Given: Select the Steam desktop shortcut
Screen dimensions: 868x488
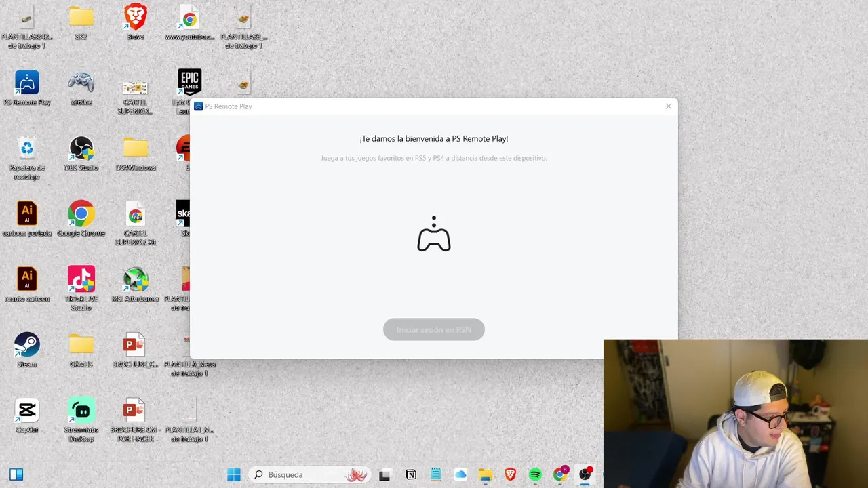Looking at the screenshot, I should click(27, 350).
